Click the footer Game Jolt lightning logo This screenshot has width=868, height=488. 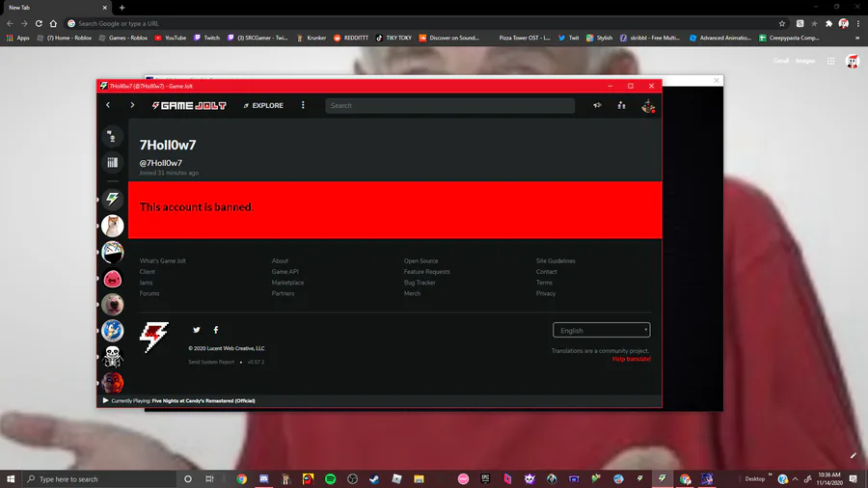[154, 337]
